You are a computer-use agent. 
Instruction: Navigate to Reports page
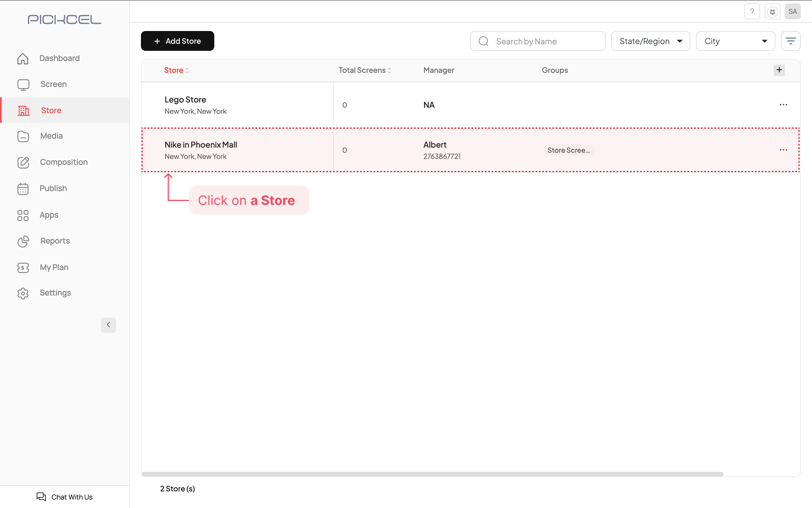click(x=55, y=241)
